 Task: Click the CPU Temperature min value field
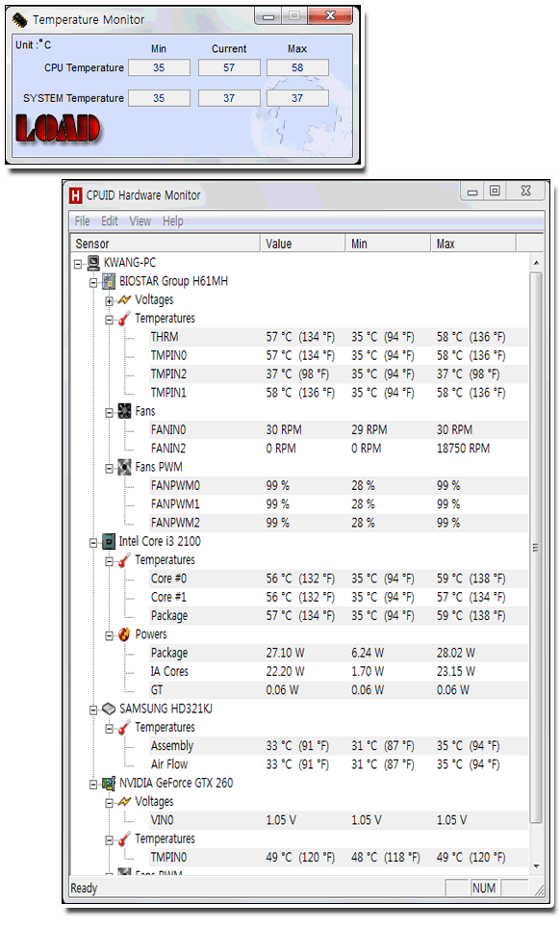point(159,67)
